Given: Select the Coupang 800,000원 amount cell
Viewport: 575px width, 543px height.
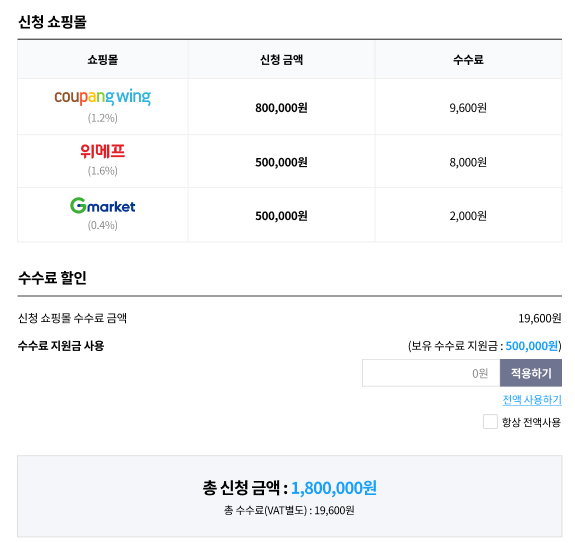Looking at the screenshot, I should pos(282,108).
